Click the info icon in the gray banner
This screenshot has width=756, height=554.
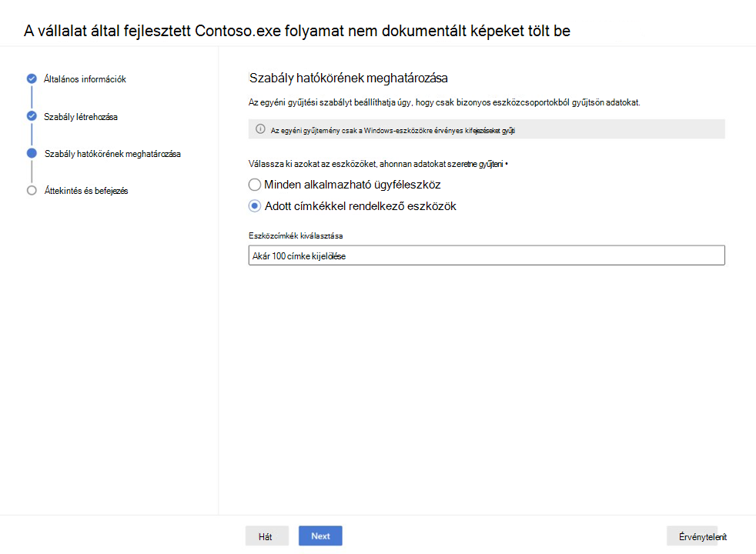tap(260, 129)
